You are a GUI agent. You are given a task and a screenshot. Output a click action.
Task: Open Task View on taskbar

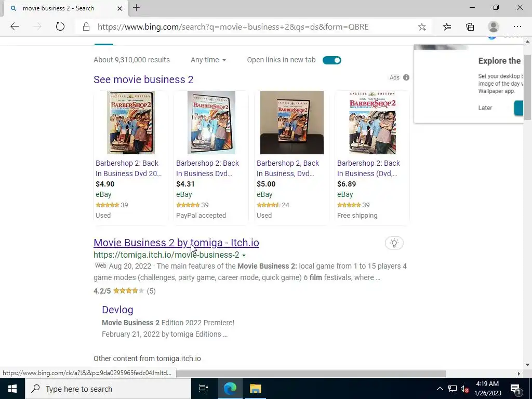tap(203, 389)
